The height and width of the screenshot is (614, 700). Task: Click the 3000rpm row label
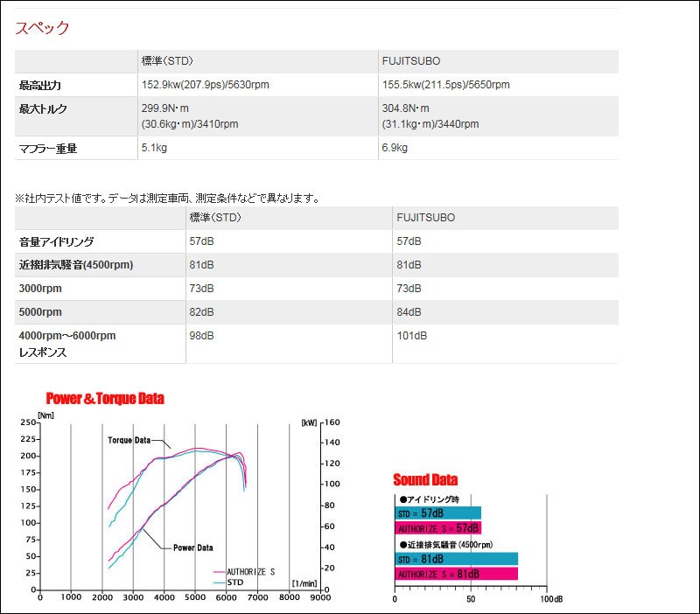(40, 289)
